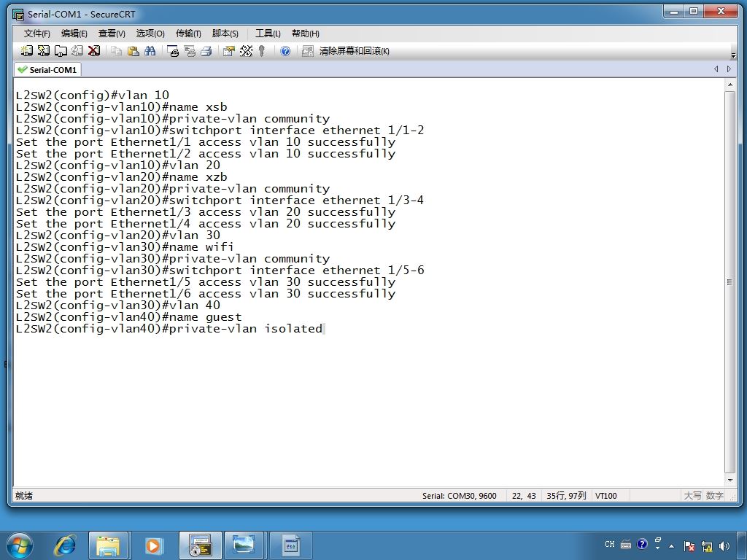Click 清除屏幕和回滚(K) button
The height and width of the screenshot is (560, 747).
click(x=354, y=51)
